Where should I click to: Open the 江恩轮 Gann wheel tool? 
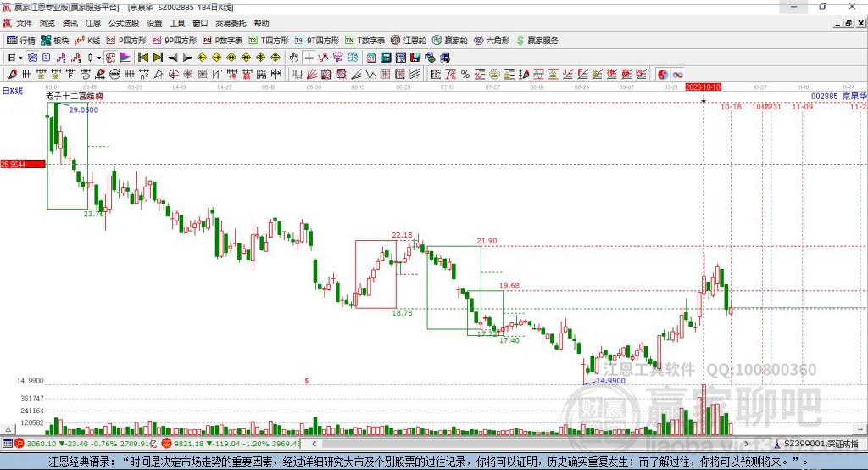[409, 41]
